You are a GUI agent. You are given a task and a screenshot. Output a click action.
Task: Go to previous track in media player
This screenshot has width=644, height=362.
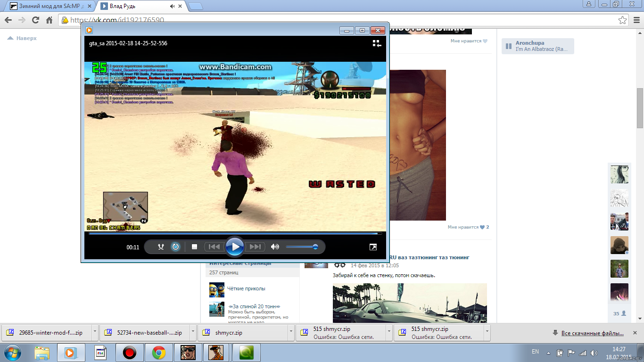click(214, 247)
